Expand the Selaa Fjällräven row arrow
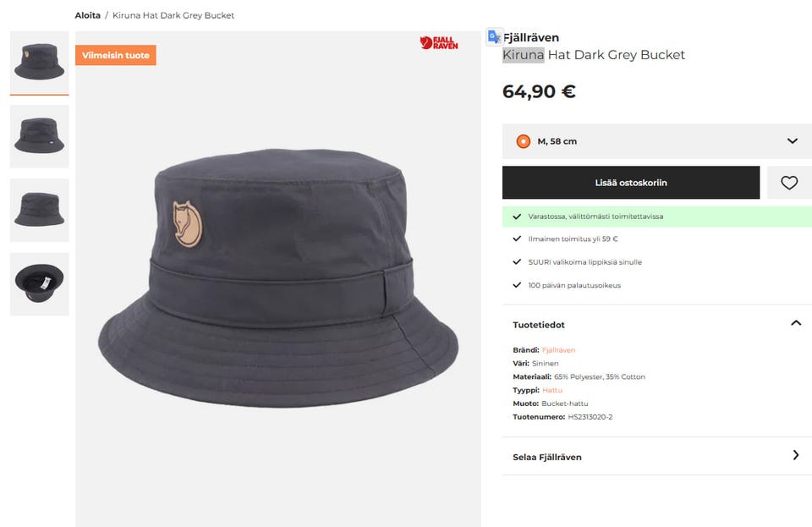This screenshot has height=527, width=812. pyautogui.click(x=796, y=456)
